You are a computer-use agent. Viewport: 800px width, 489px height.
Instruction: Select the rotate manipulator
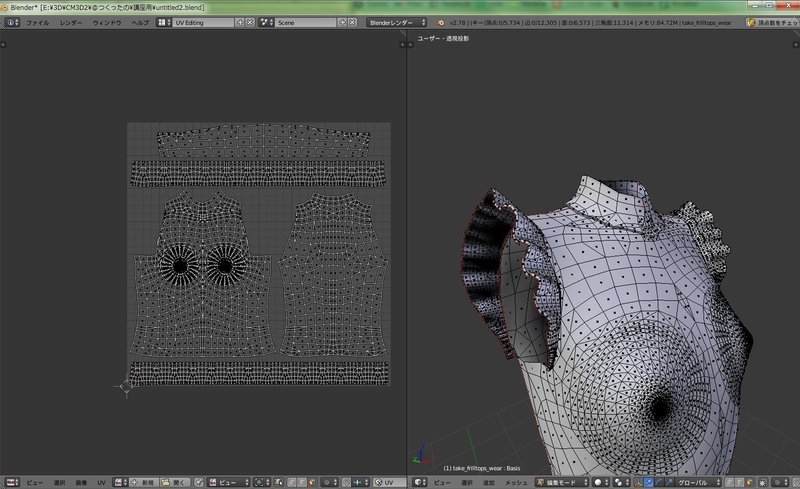[x=659, y=482]
